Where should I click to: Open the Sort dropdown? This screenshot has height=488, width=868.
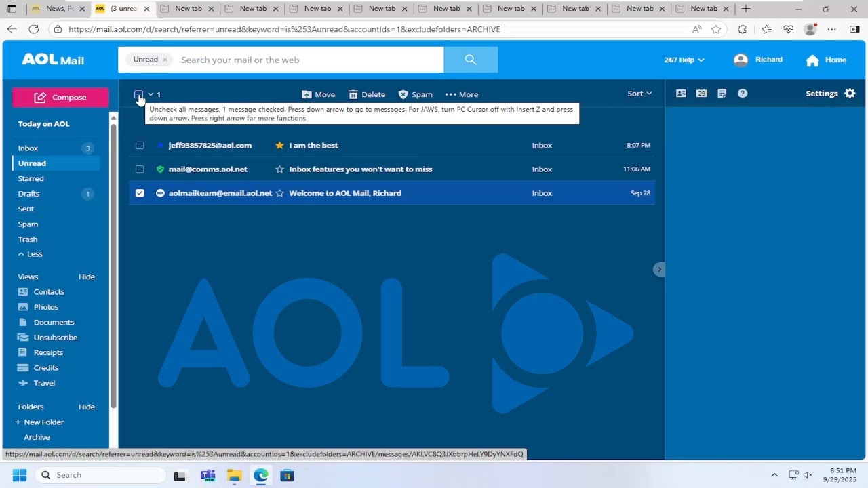(639, 94)
